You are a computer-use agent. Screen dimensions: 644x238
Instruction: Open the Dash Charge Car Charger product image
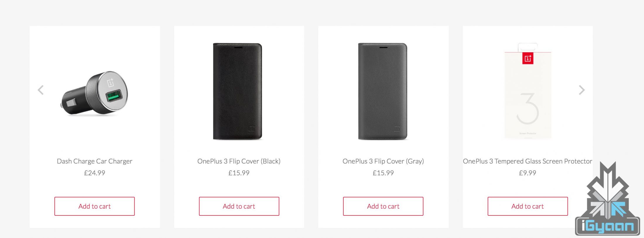point(95,93)
